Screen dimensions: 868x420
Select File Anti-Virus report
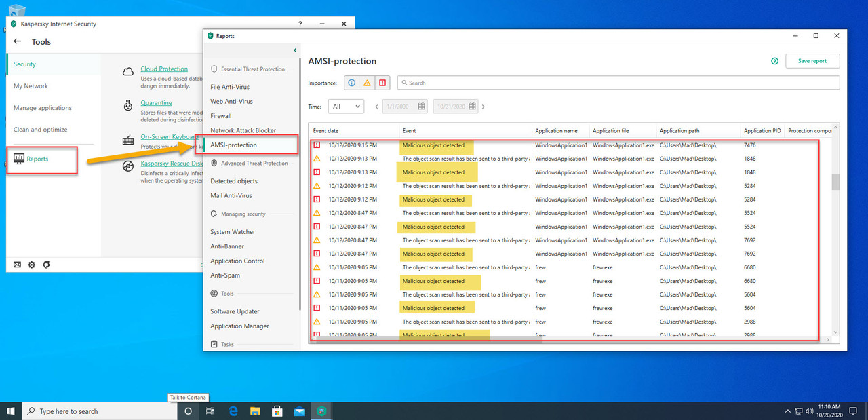pyautogui.click(x=230, y=87)
